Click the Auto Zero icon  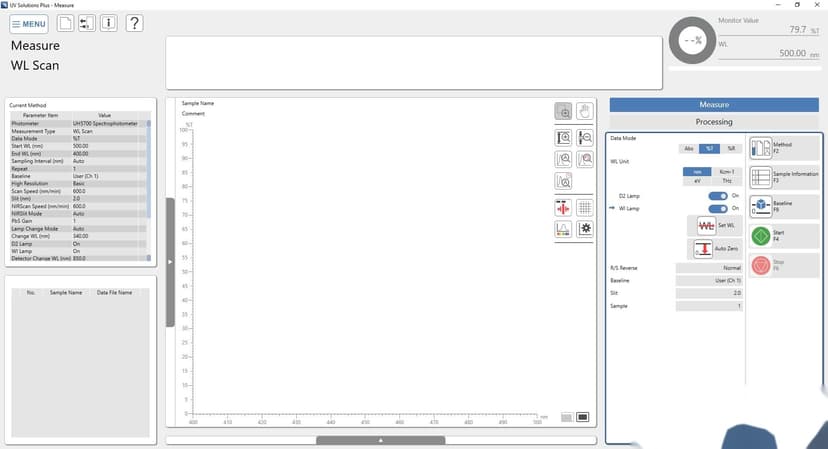[703, 248]
